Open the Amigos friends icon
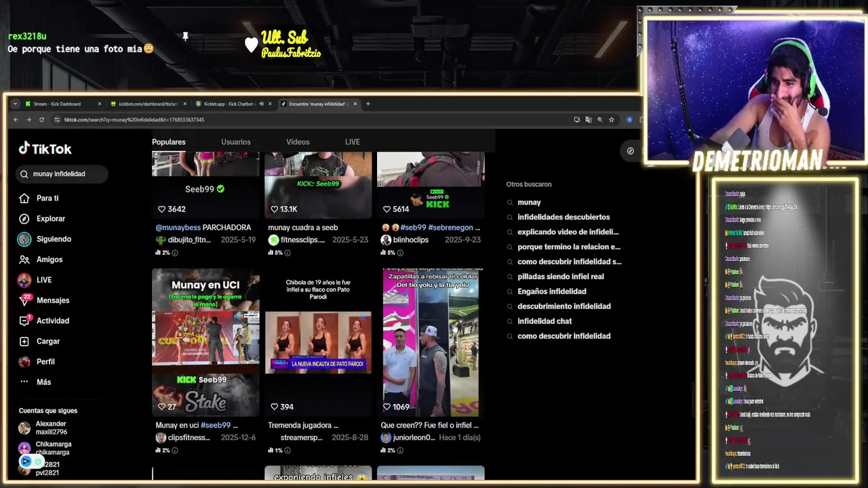868x488 pixels. [x=24, y=260]
